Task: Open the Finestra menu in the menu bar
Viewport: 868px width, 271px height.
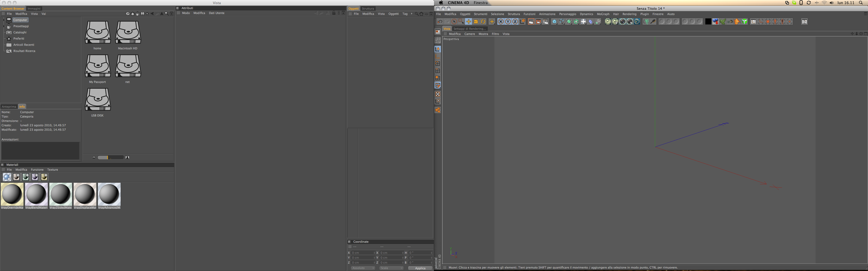Action: (481, 3)
